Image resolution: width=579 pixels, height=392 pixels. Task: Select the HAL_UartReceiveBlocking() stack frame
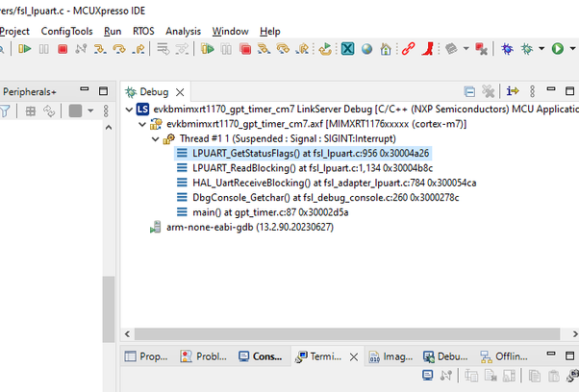326,183
